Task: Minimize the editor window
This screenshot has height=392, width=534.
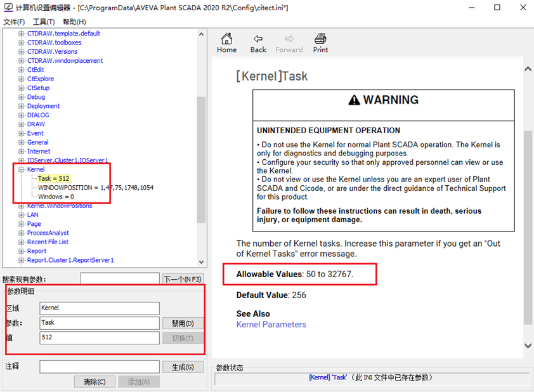Action: click(471, 8)
